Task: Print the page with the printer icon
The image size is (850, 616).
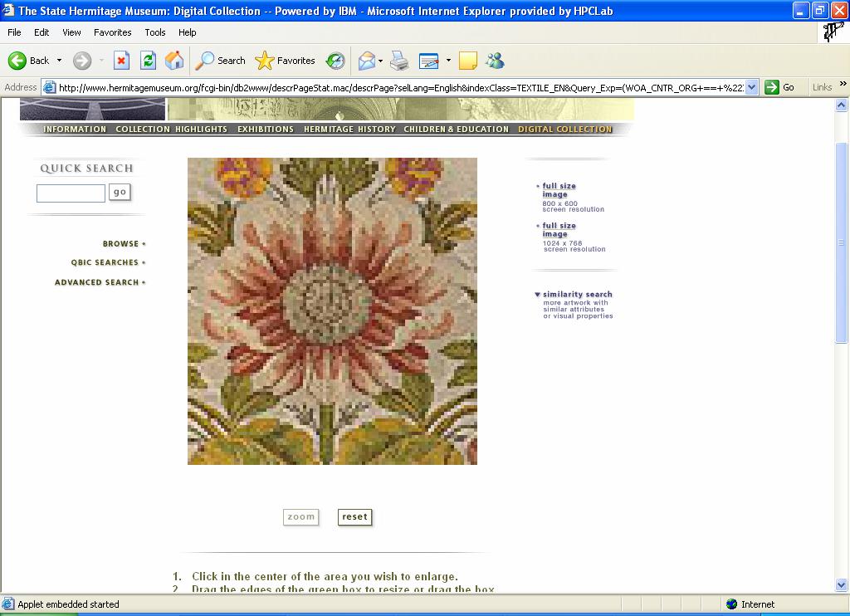Action: point(399,61)
